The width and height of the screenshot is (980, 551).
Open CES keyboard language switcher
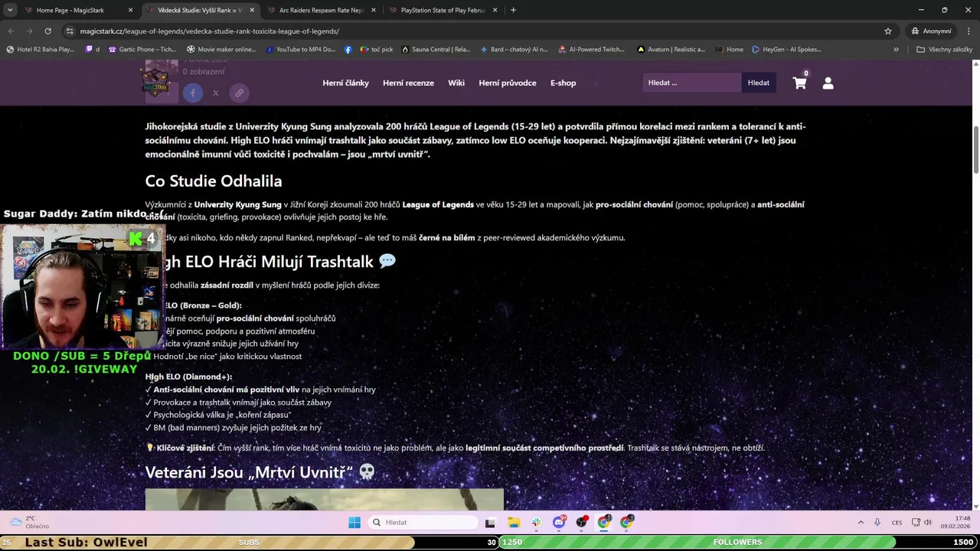click(x=897, y=523)
